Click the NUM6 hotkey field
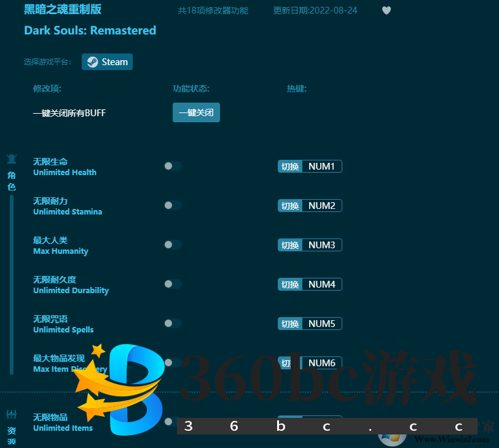The width and height of the screenshot is (499, 448). point(321,363)
